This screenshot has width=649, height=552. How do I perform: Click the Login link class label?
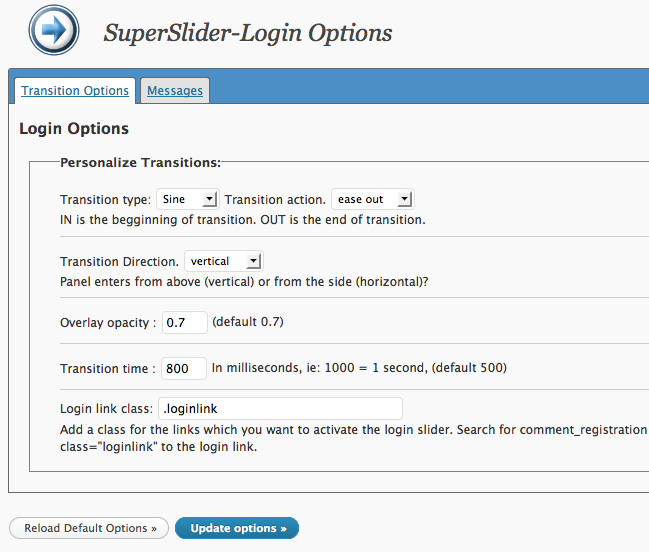[106, 409]
